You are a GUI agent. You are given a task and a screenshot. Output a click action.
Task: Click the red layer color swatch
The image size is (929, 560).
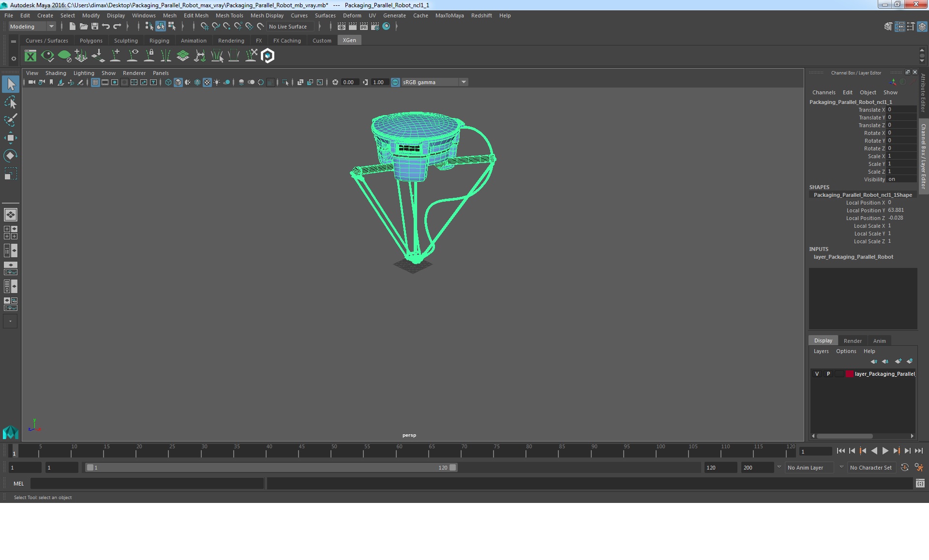pos(849,374)
